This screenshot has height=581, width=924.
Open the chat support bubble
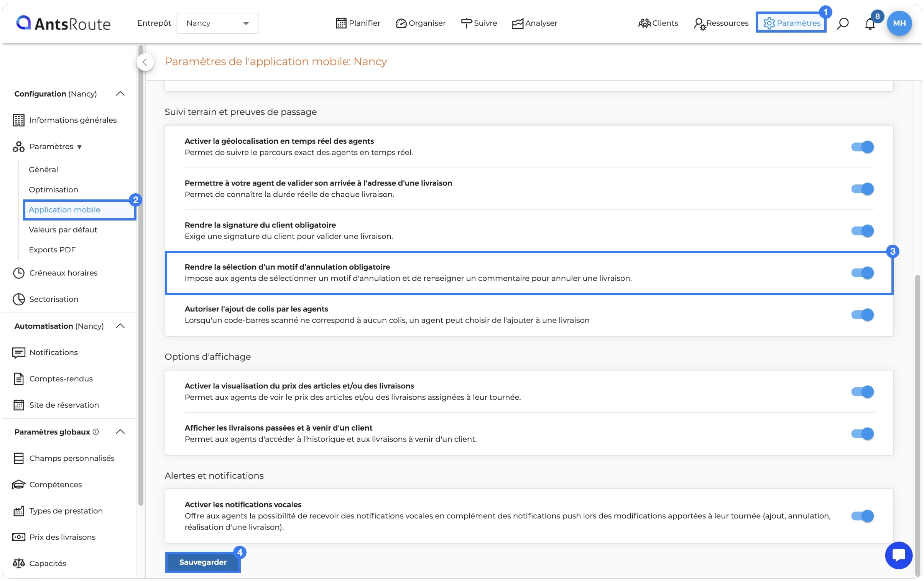coord(899,555)
